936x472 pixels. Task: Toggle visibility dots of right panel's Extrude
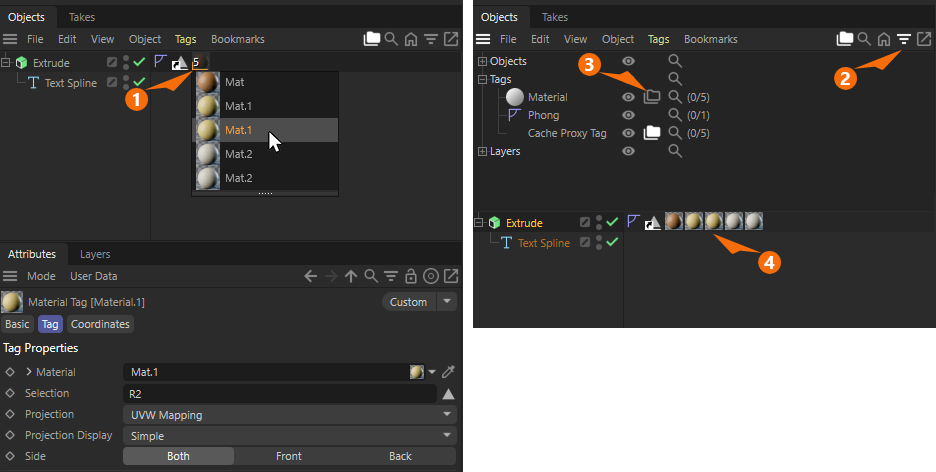(599, 223)
